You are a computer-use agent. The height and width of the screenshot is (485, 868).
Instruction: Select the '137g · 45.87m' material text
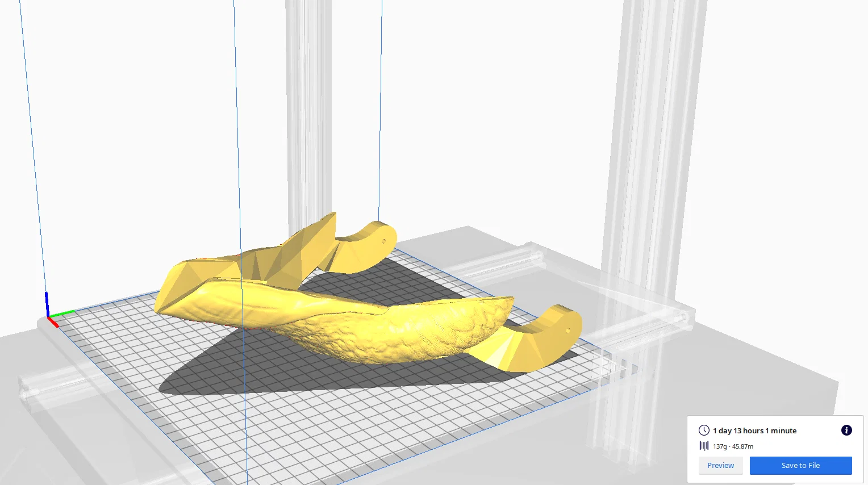pyautogui.click(x=733, y=446)
